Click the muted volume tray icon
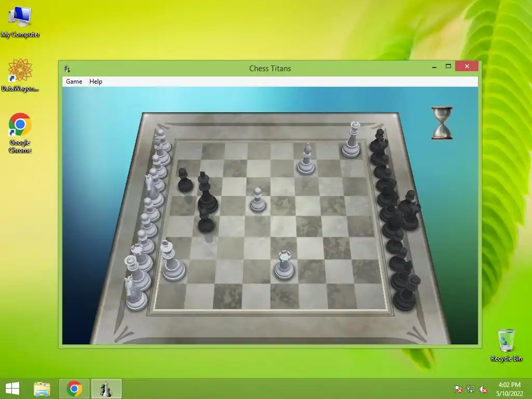The width and height of the screenshot is (532, 399). tap(483, 389)
